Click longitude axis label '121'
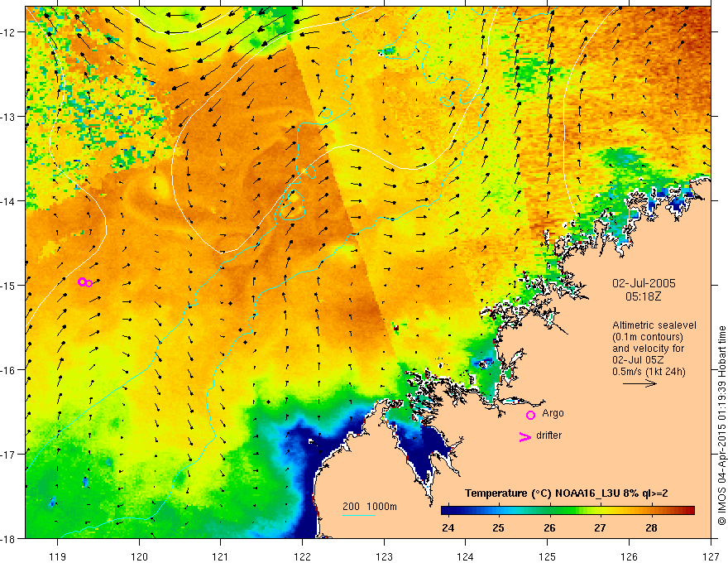This screenshot has width=728, height=563. [x=221, y=557]
